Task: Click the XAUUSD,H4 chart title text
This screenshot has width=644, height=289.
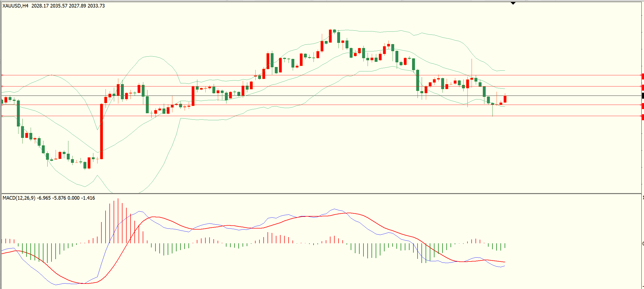Action: pyautogui.click(x=15, y=6)
